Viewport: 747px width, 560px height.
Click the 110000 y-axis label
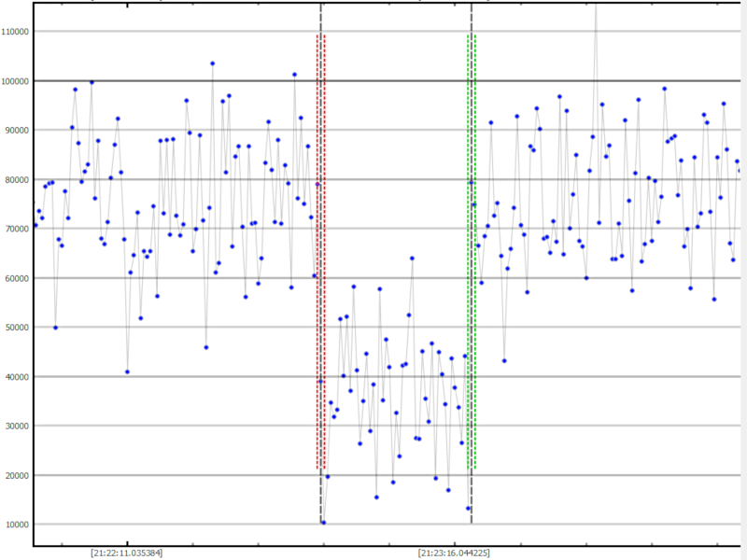(x=16, y=32)
